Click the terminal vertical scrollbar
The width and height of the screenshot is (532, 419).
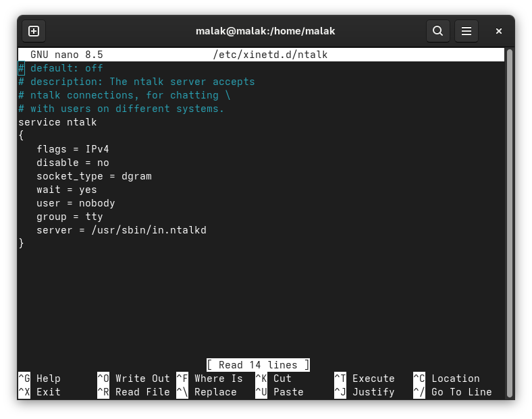510,202
